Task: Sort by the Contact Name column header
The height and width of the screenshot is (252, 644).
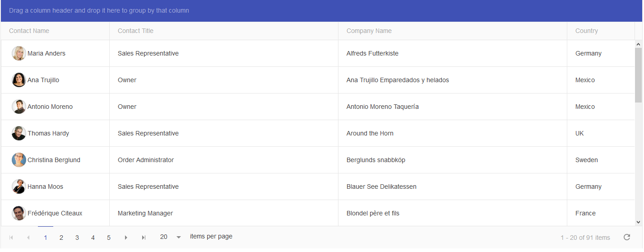Action: [29, 31]
